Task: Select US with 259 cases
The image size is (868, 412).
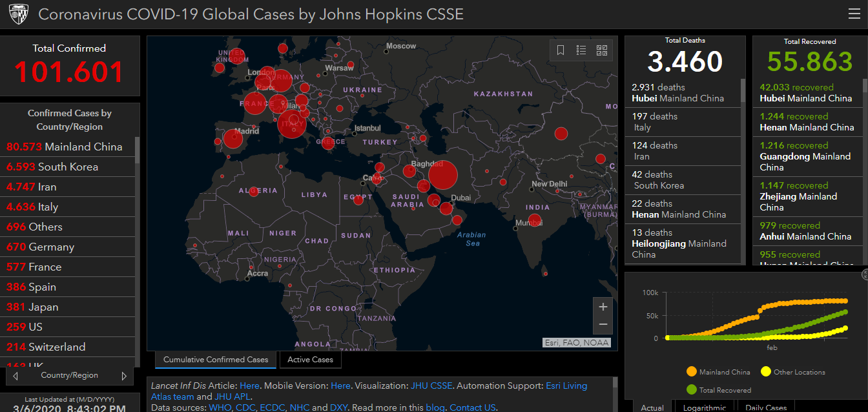Action: [67, 327]
